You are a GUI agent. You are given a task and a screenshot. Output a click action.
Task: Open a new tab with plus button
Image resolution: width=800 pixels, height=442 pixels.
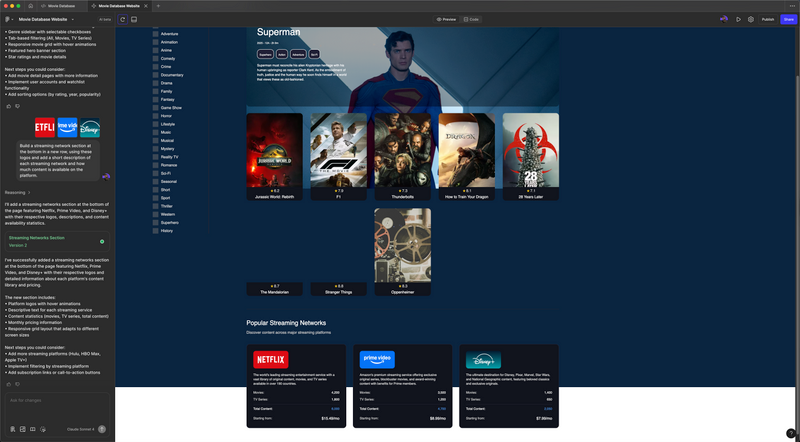click(x=158, y=6)
